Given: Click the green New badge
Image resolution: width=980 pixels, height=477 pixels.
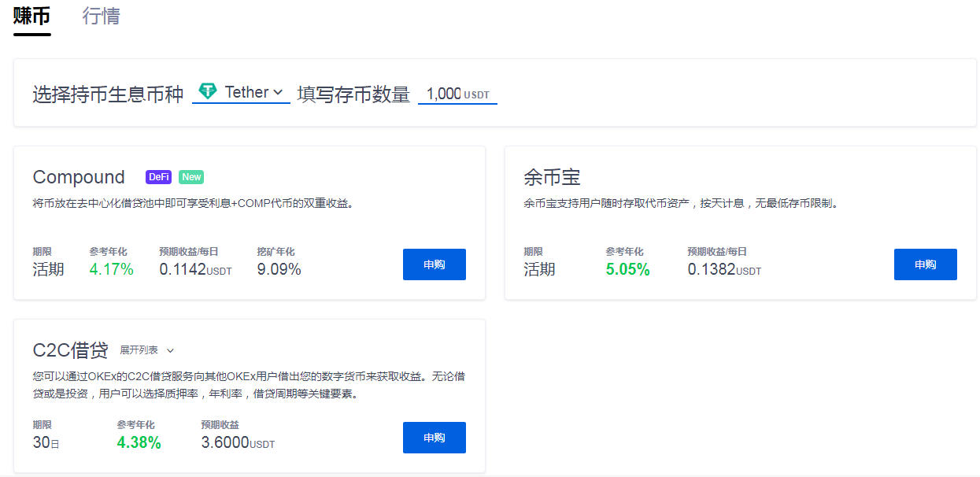Looking at the screenshot, I should [191, 177].
